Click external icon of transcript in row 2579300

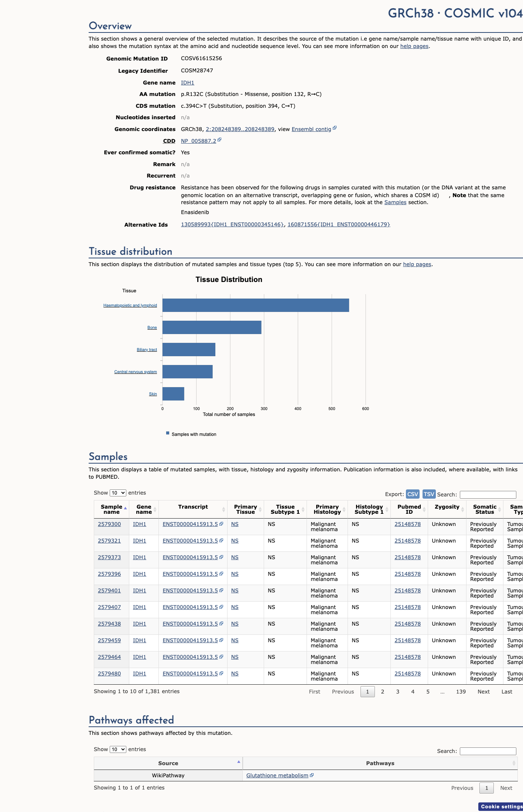[221, 524]
